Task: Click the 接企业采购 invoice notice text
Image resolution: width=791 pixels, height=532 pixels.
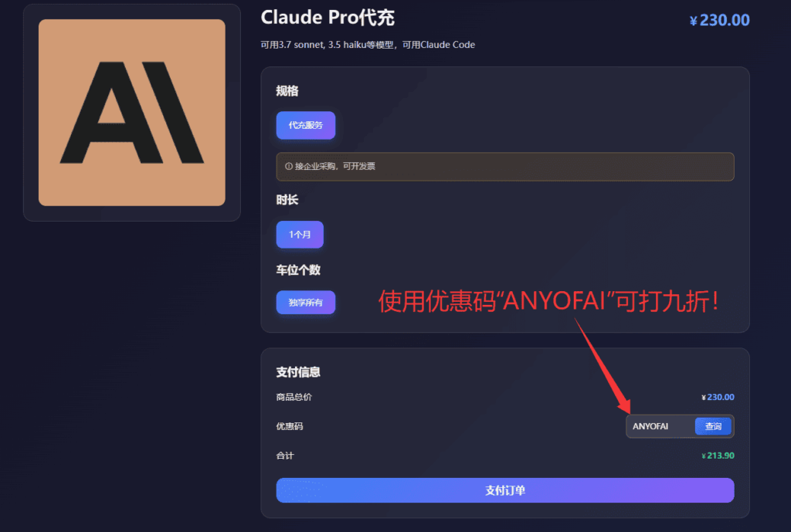Action: 335,166
